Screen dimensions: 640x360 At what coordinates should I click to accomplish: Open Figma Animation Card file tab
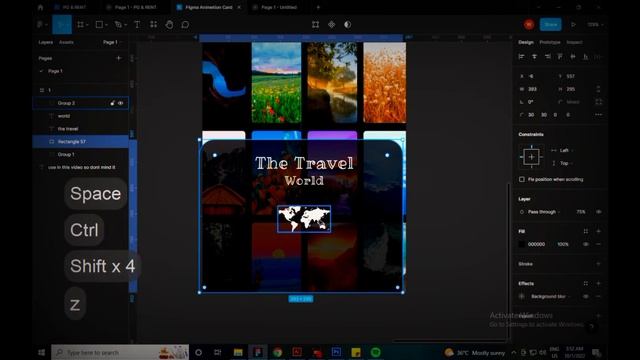208,7
